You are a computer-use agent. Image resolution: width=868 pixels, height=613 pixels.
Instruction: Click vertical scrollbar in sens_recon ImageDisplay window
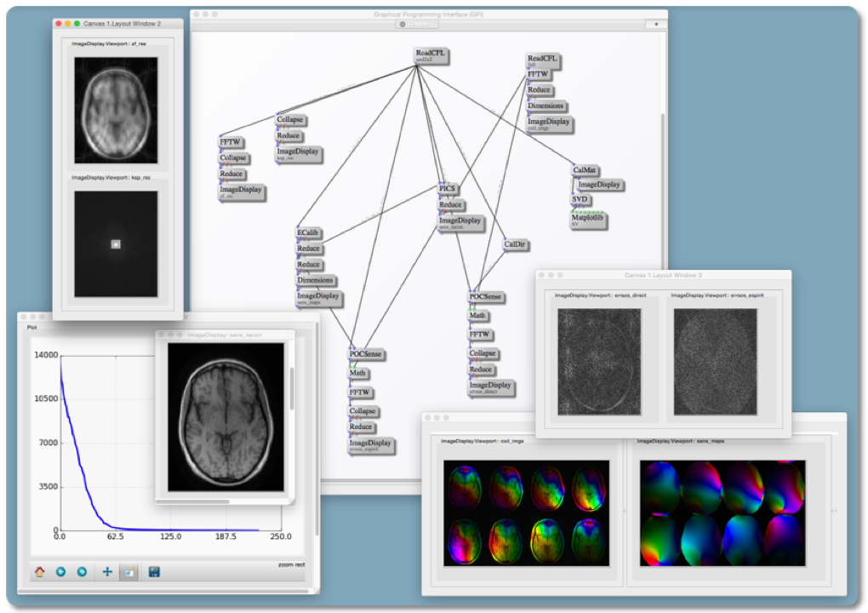[291, 387]
